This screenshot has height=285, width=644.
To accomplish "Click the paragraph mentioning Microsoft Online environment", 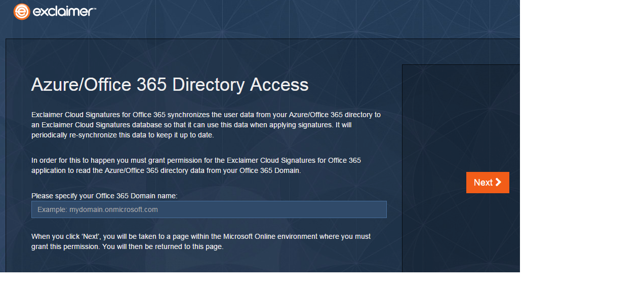I will 201,241.
